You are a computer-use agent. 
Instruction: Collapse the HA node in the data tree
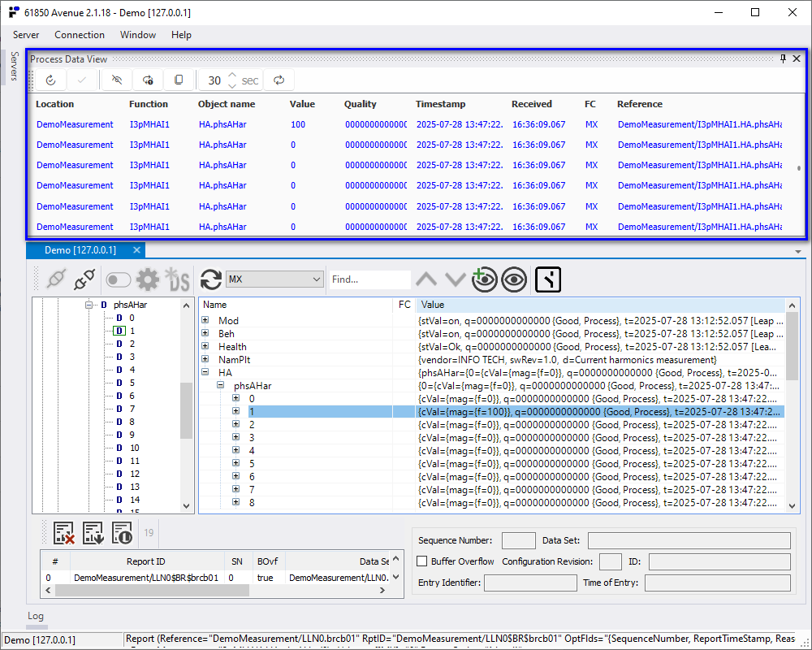click(205, 373)
